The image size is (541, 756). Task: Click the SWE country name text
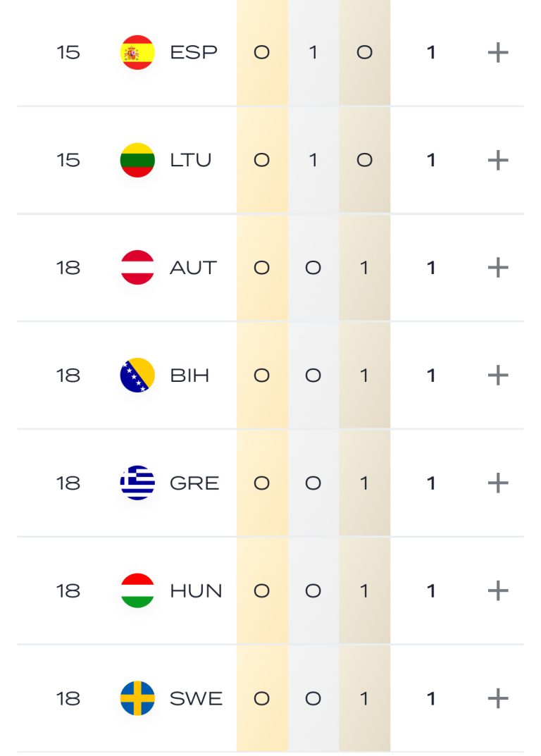pos(196,698)
